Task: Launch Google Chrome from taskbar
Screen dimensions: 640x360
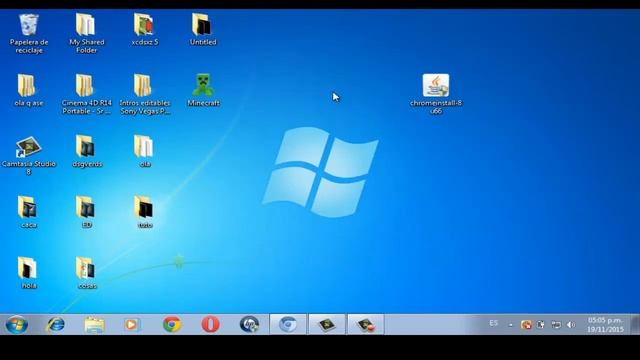Action: 172,325
